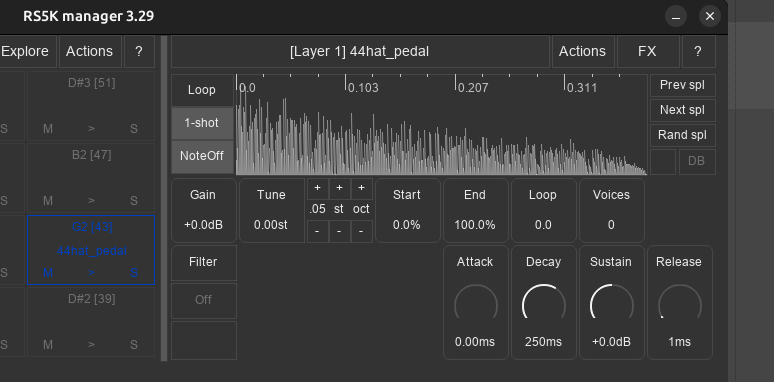The image size is (774, 382).
Task: Click the 0.207 timeline marker
Action: point(472,88)
